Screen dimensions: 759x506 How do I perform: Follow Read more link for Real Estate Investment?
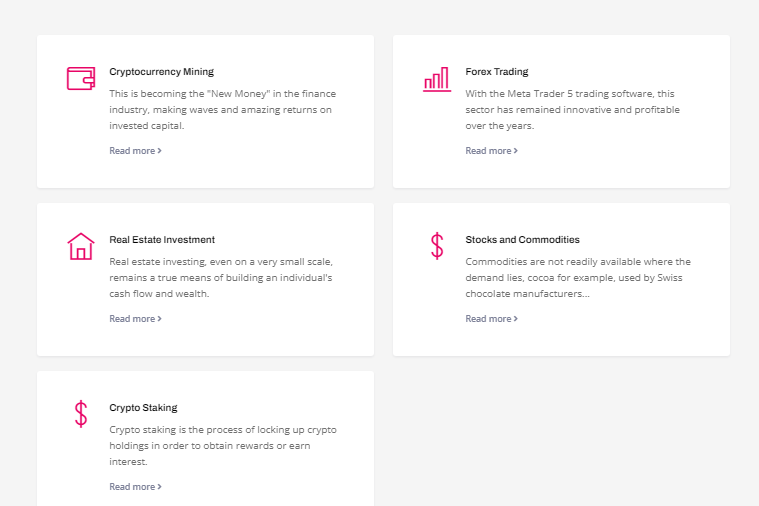point(136,319)
